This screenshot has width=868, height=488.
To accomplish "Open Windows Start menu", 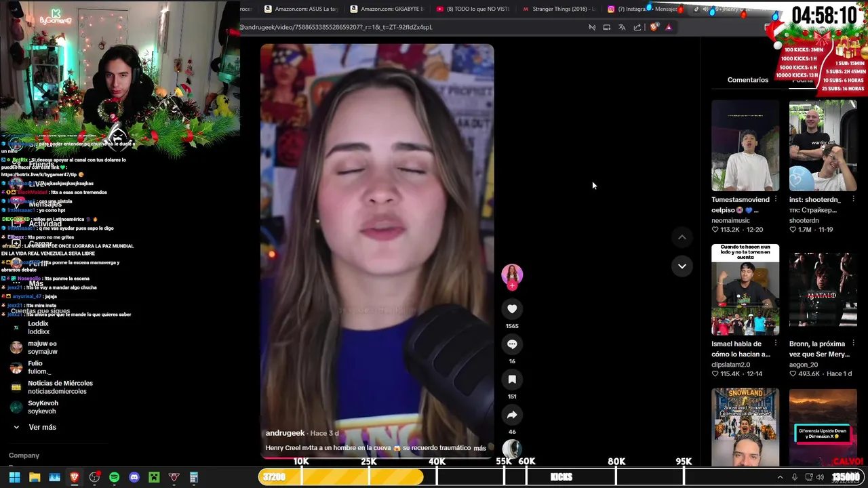I will click(14, 477).
